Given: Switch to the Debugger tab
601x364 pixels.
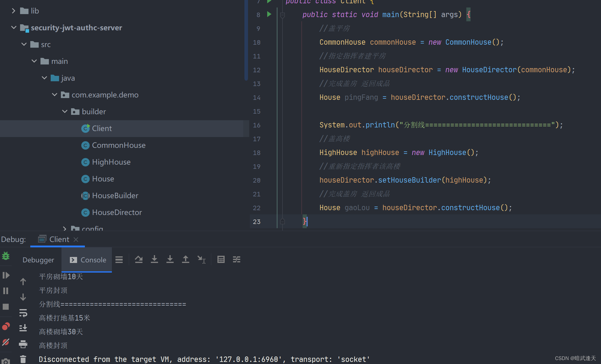Looking at the screenshot, I should [38, 260].
